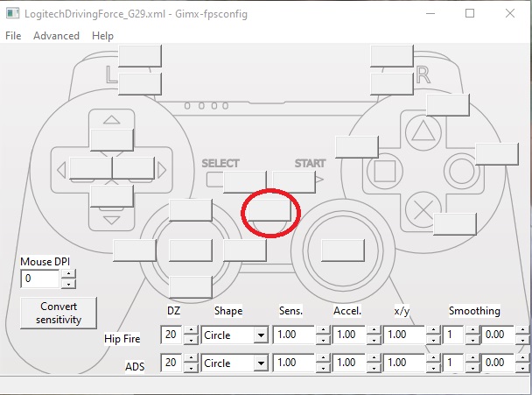Increase the Hip Fire x/y value
The height and width of the screenshot is (395, 532).
pyautogui.click(x=433, y=330)
